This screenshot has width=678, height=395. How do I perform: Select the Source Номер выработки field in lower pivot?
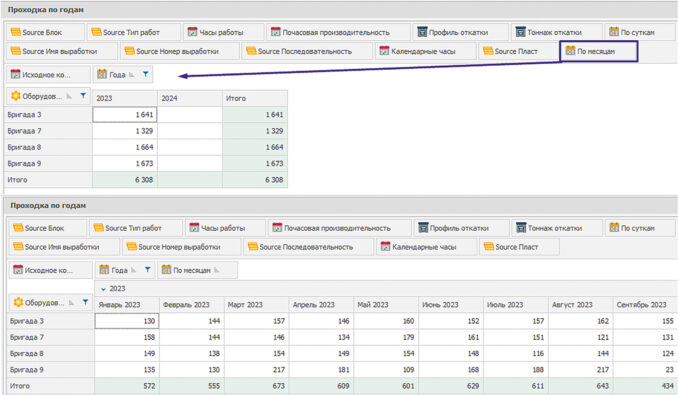click(182, 247)
